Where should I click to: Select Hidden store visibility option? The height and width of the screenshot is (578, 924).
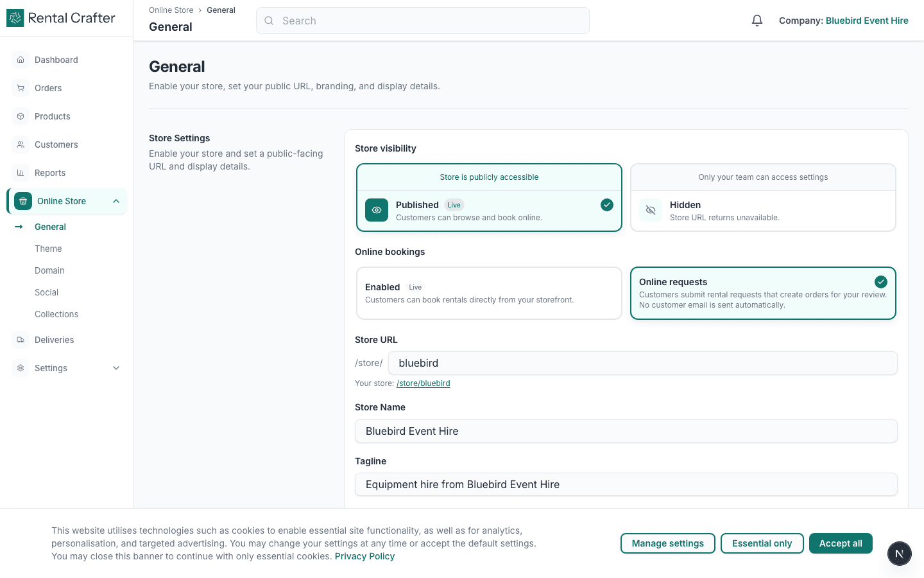coord(763,198)
